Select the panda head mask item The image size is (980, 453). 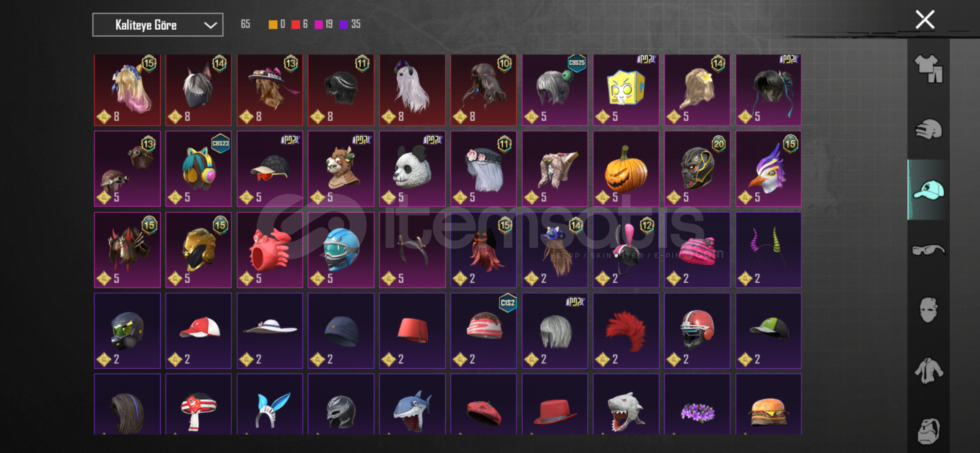point(412,169)
